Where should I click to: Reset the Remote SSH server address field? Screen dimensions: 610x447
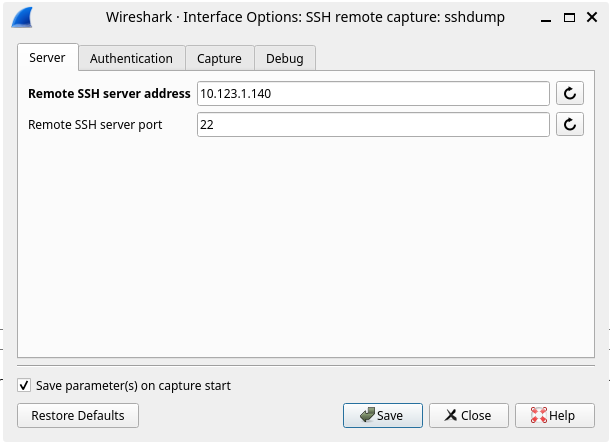[569, 94]
